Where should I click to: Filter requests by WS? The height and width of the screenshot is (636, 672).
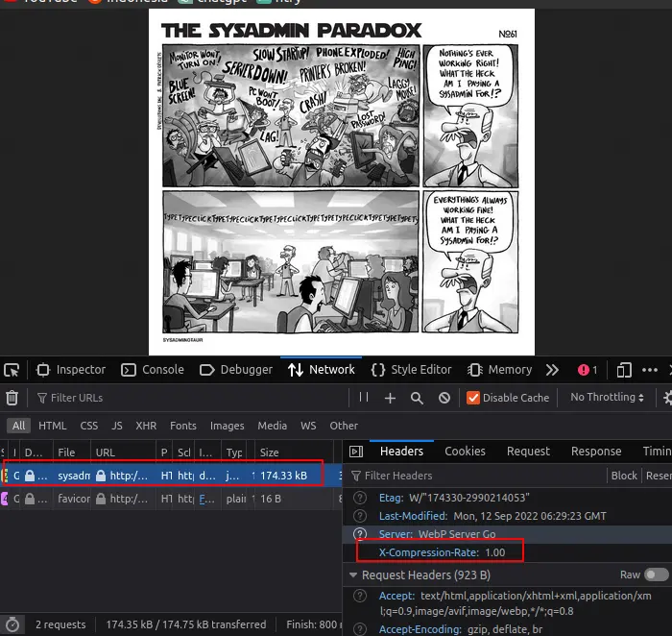308,426
